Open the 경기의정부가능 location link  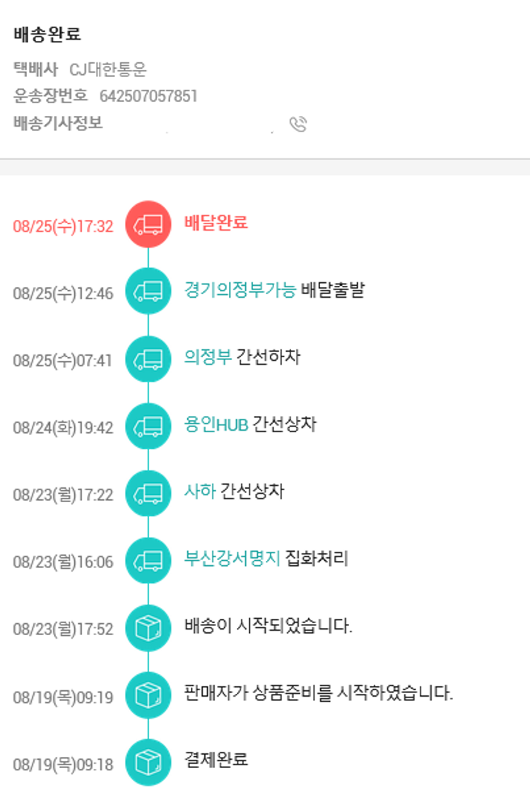point(240,290)
